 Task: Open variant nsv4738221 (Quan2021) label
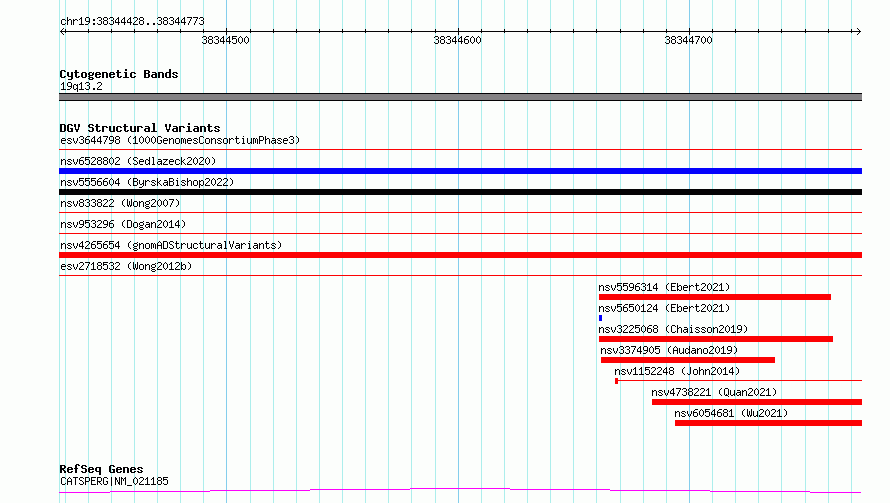pyautogui.click(x=714, y=392)
